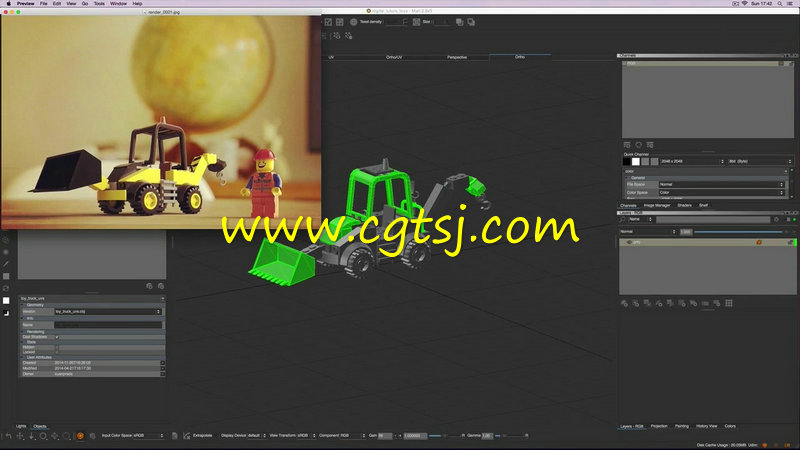Switch to the UV view tab
Image resolution: width=800 pixels, height=450 pixels.
pos(331,57)
